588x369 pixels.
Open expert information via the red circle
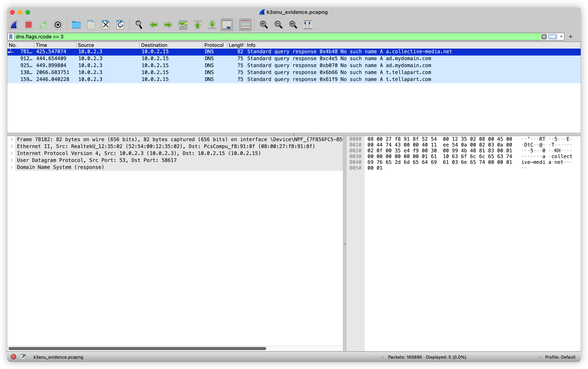pyautogui.click(x=14, y=357)
